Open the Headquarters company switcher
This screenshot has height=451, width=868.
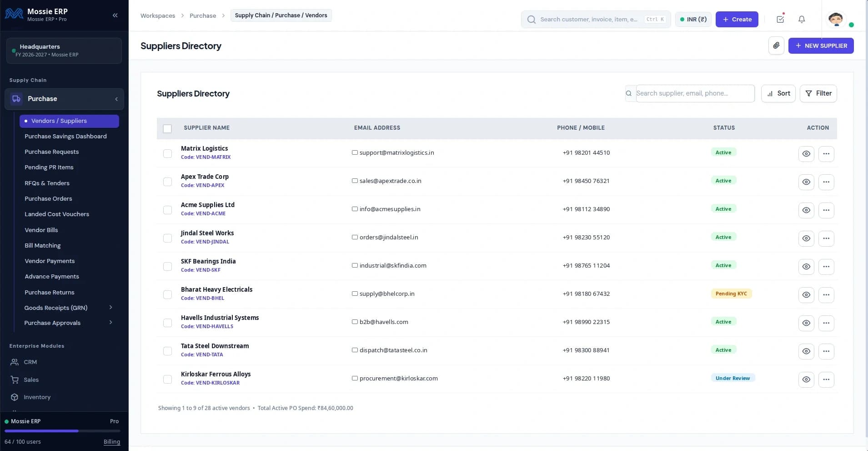(64, 51)
